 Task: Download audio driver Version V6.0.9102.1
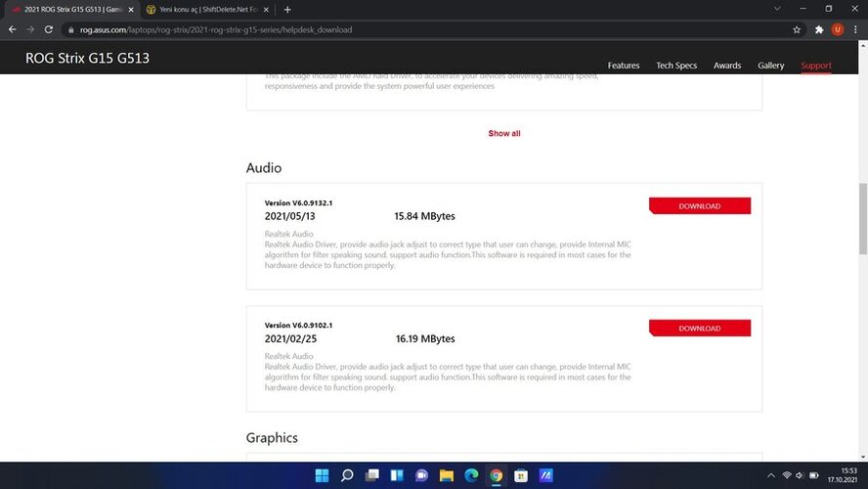click(x=700, y=329)
